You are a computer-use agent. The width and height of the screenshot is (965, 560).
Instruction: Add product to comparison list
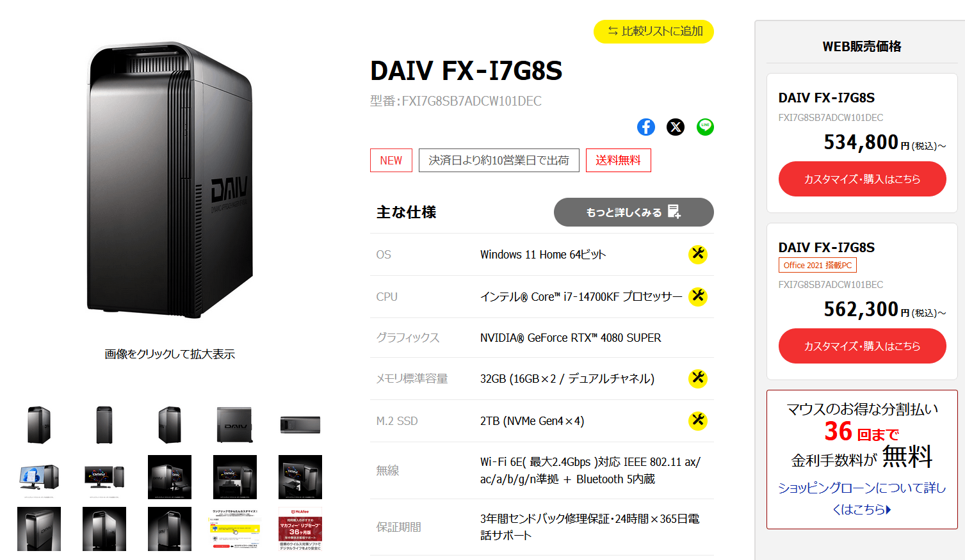click(x=654, y=31)
